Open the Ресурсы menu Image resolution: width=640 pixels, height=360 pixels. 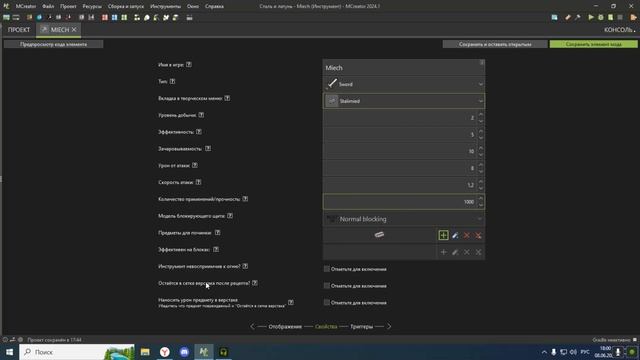pos(92,7)
